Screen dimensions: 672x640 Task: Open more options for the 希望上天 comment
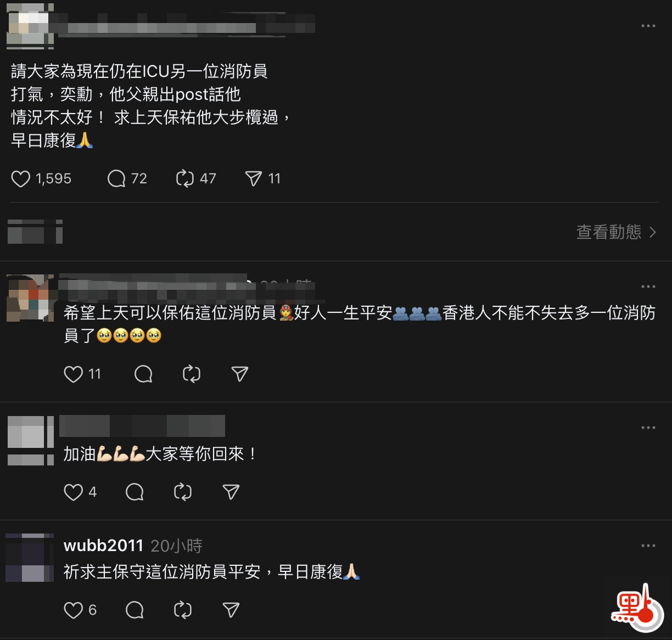pos(648,287)
